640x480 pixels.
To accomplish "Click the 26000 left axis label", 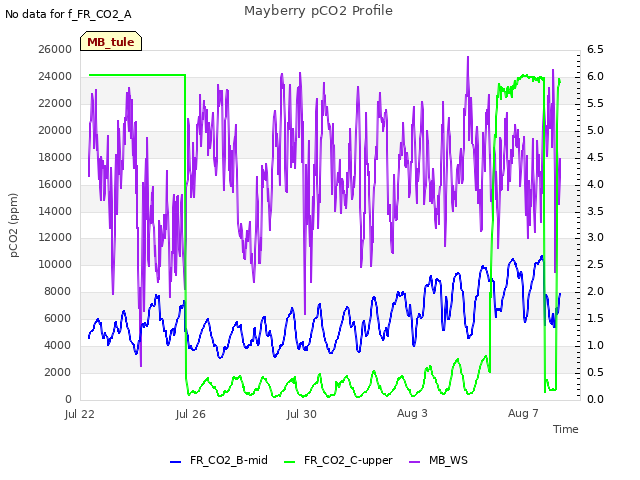I will coord(55,49).
